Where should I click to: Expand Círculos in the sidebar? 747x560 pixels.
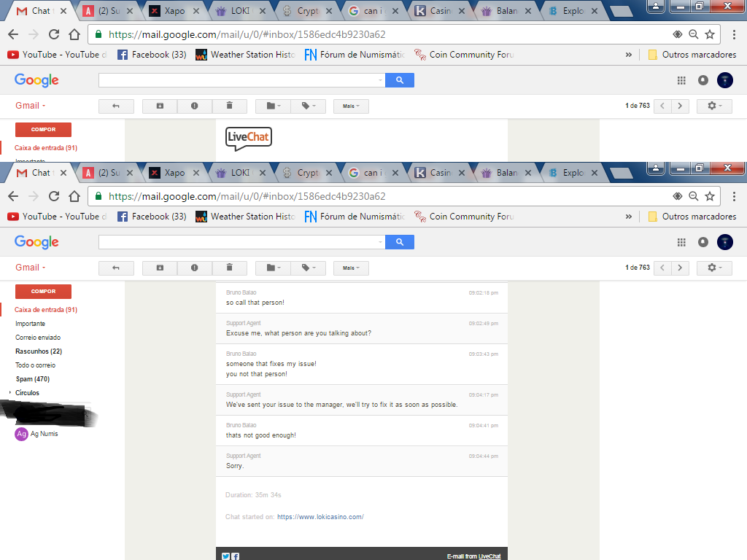pos(10,393)
